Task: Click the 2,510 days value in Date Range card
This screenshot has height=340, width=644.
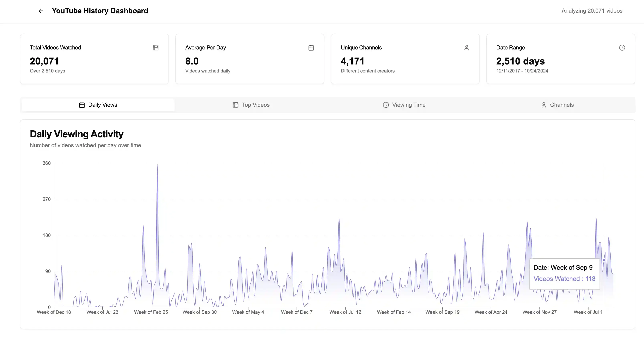Action: (x=520, y=61)
